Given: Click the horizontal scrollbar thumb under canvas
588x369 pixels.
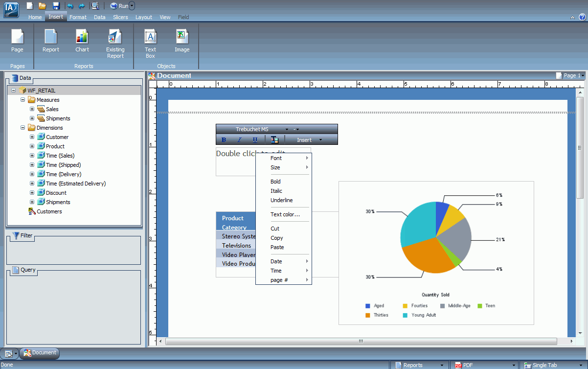Looking at the screenshot, I should (361, 341).
